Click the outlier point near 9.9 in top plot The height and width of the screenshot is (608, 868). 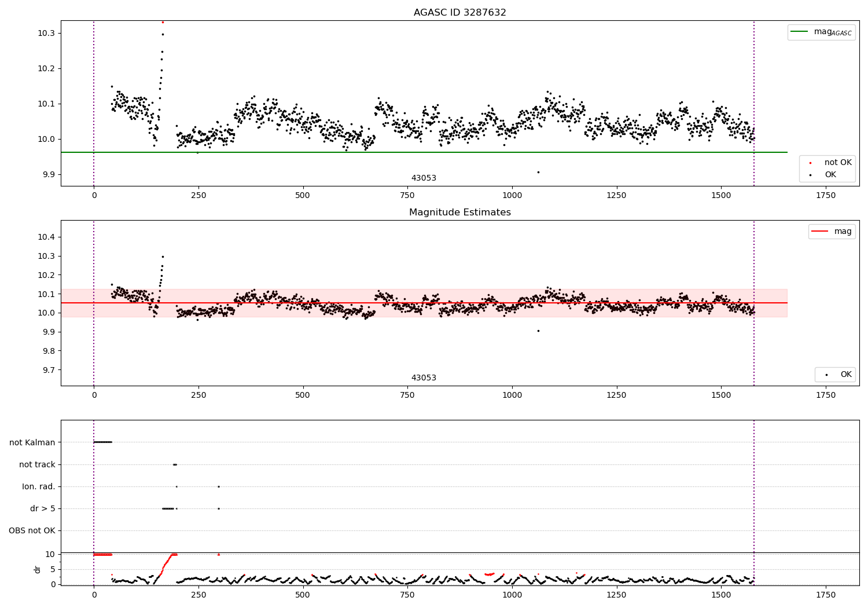538,172
